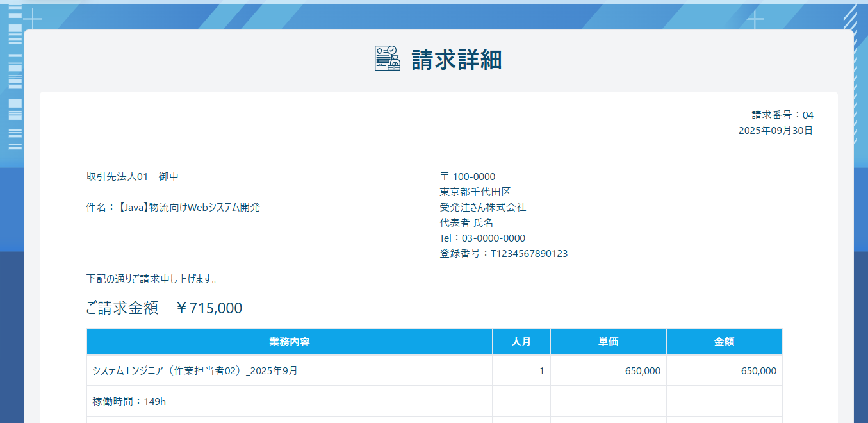Screen dimensions: 868x423
Task: Click the 人月 column header
Action: 521,342
